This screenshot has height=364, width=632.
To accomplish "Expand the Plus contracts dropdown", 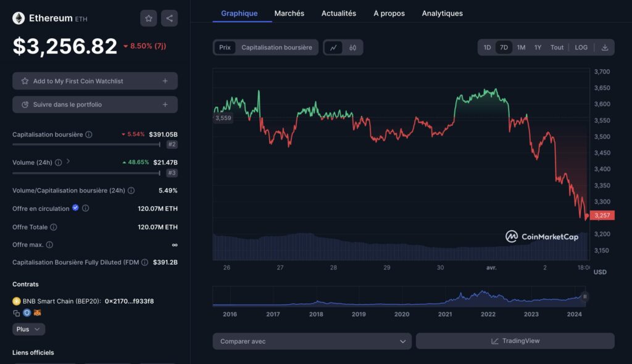I will pyautogui.click(x=28, y=329).
